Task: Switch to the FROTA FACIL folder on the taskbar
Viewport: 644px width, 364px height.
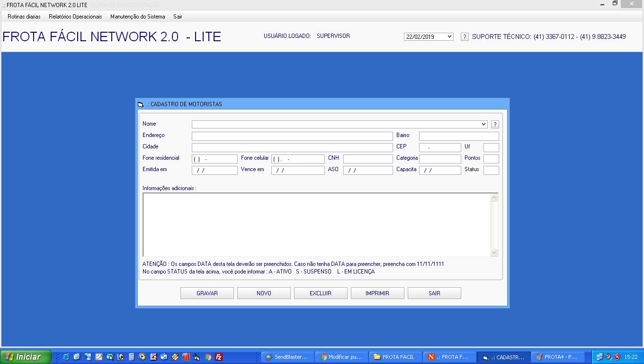Action: 396,356
